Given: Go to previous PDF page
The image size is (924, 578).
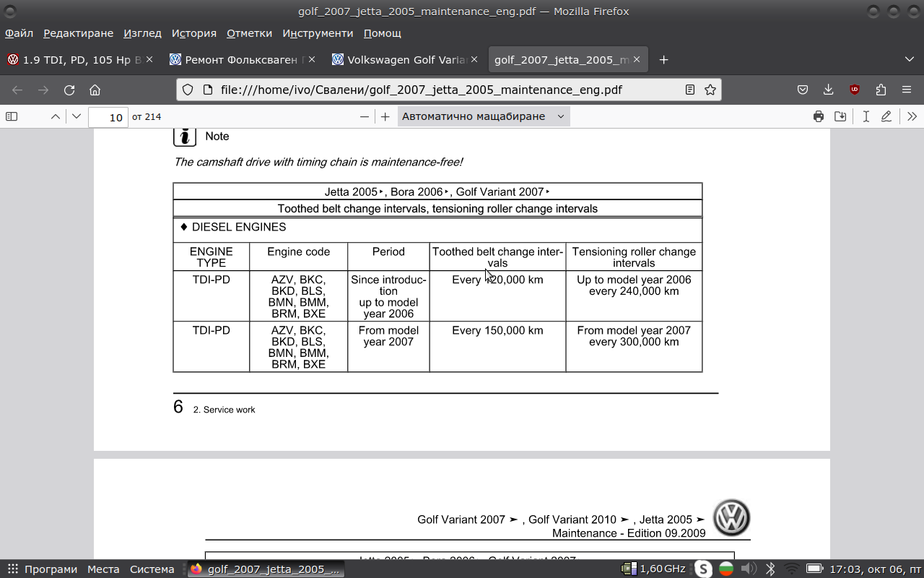Looking at the screenshot, I should click(55, 116).
